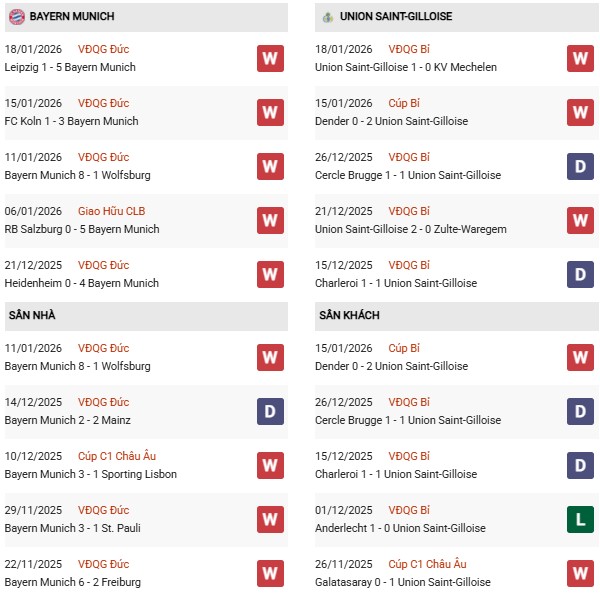
Task: Click W badge for Zulte-Waregem match
Action: coord(580,220)
